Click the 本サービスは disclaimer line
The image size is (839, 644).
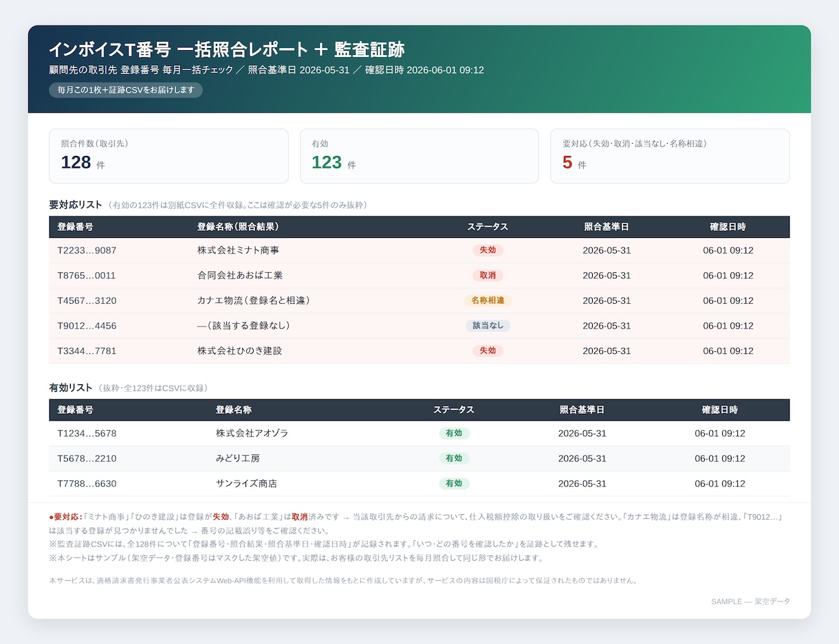(x=343, y=581)
